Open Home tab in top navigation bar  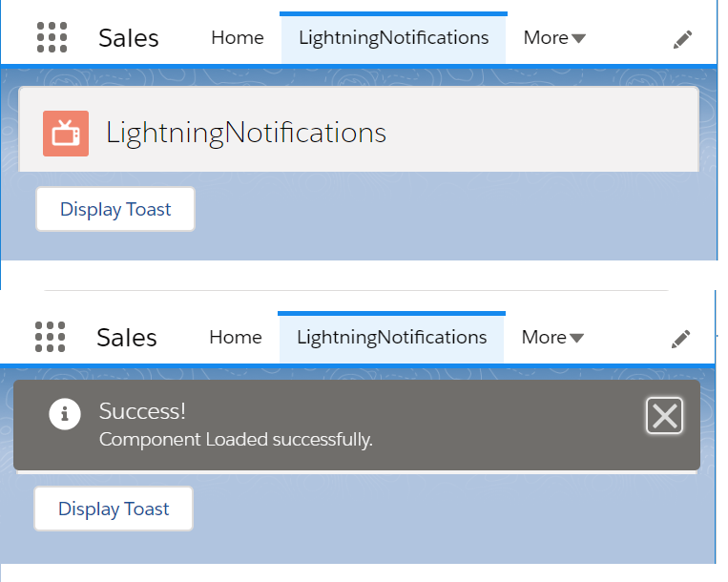coord(238,37)
